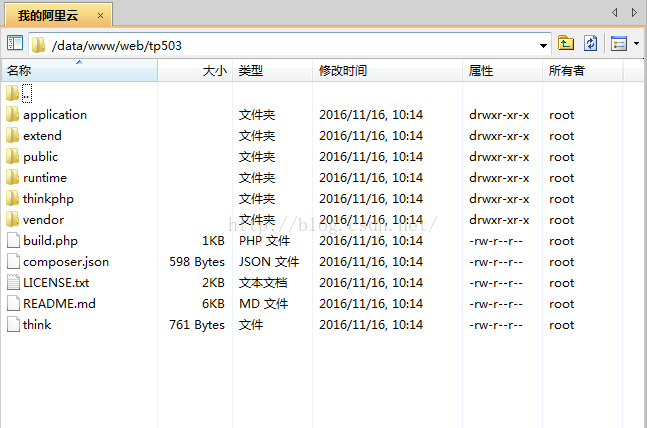This screenshot has width=647, height=428.
Task: Click the MD 文件 type cell
Action: click(x=264, y=304)
